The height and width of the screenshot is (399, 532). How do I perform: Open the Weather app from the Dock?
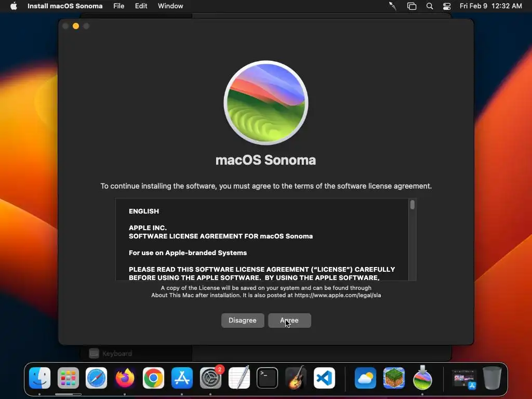(x=365, y=378)
